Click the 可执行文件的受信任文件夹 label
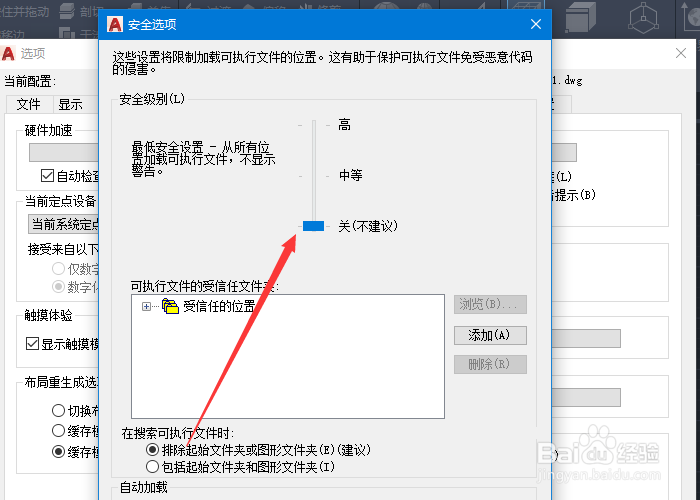 [x=204, y=286]
